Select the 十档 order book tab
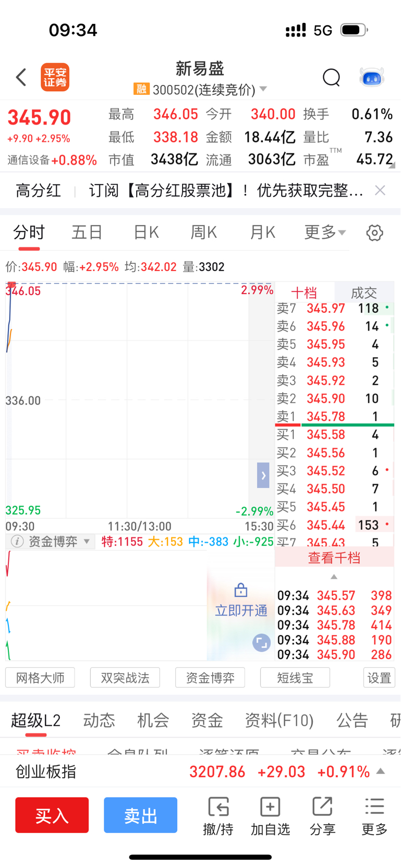This screenshot has height=868, width=401. pyautogui.click(x=304, y=292)
